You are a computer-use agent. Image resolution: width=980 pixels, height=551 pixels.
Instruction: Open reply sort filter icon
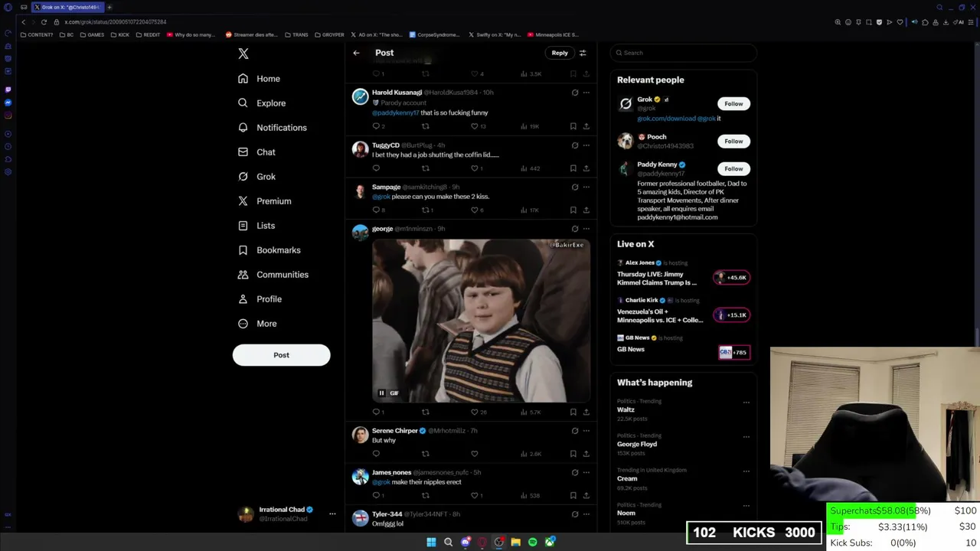coord(583,53)
